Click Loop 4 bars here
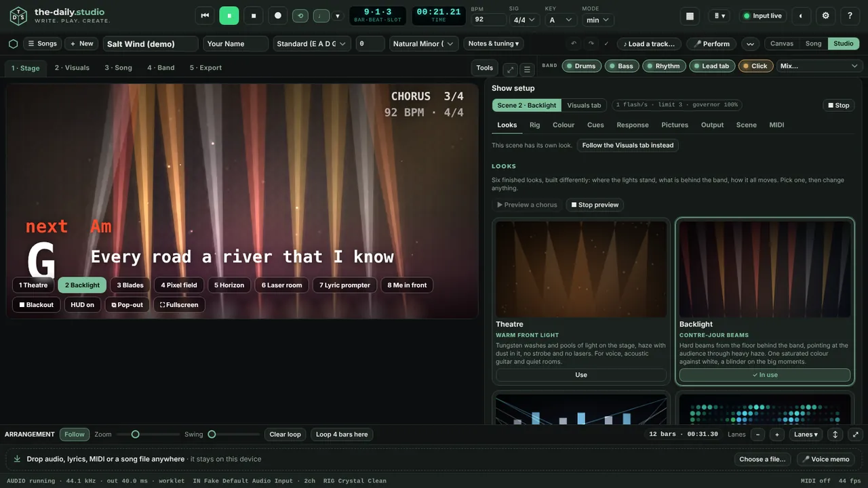 pos(342,434)
